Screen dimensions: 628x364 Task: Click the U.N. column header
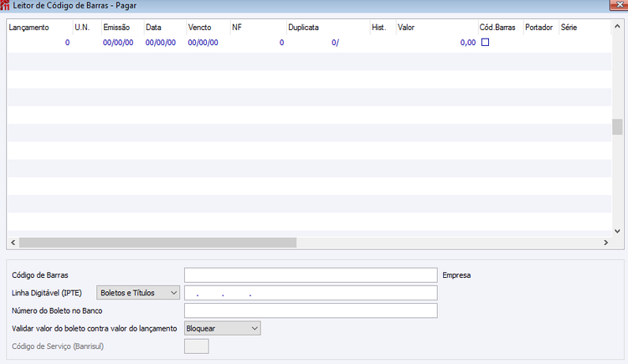pyautogui.click(x=87, y=28)
